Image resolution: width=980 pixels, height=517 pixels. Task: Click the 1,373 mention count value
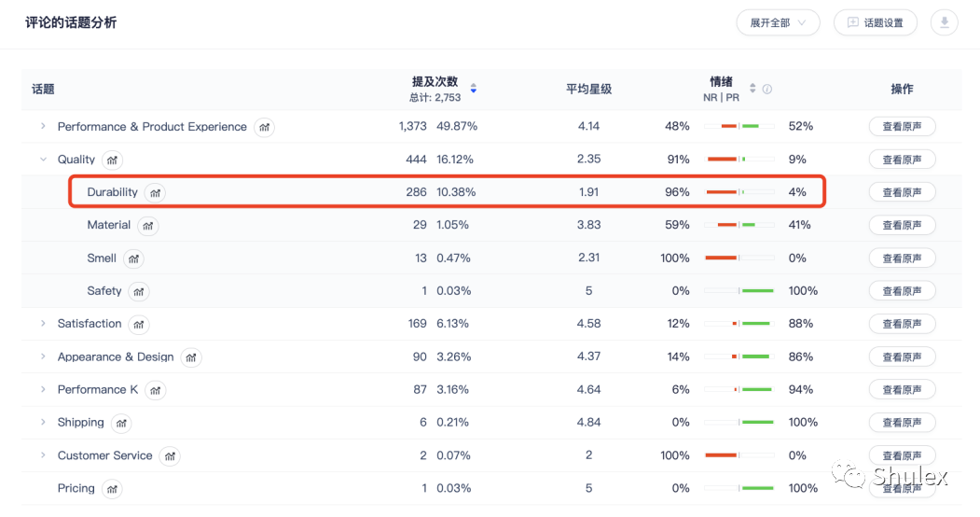point(412,126)
